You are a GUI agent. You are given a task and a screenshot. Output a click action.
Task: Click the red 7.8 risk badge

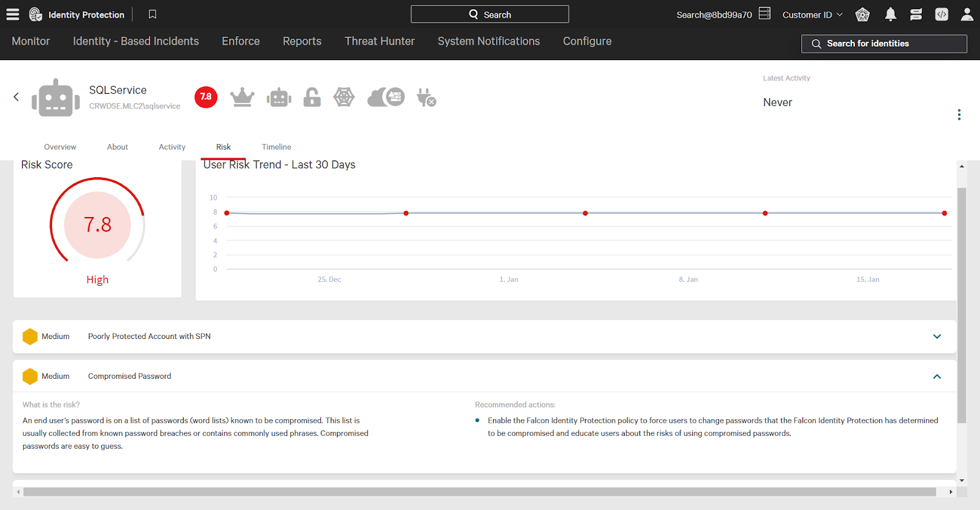click(x=206, y=97)
